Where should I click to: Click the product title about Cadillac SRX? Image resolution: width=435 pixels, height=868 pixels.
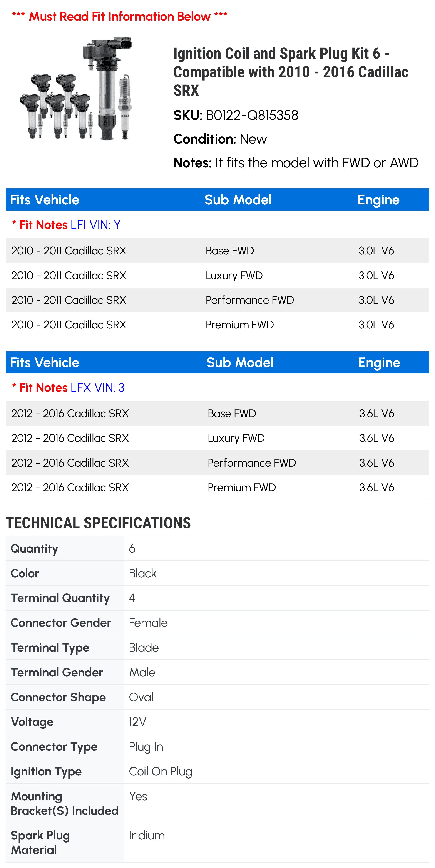tap(291, 72)
